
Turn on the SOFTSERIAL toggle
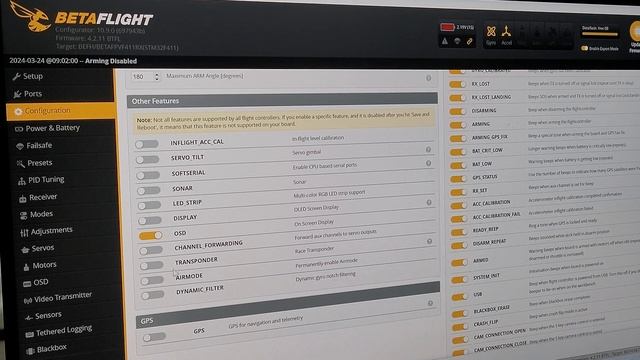(x=149, y=176)
